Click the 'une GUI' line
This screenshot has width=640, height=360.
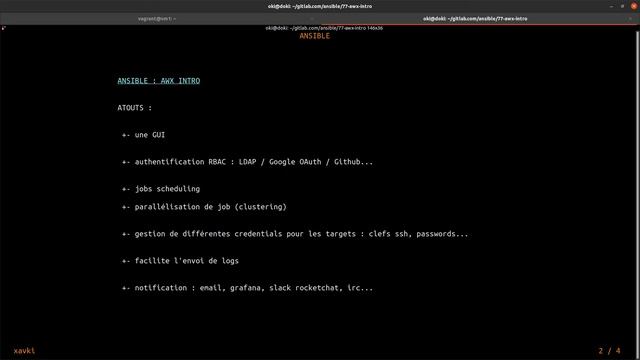pos(143,135)
